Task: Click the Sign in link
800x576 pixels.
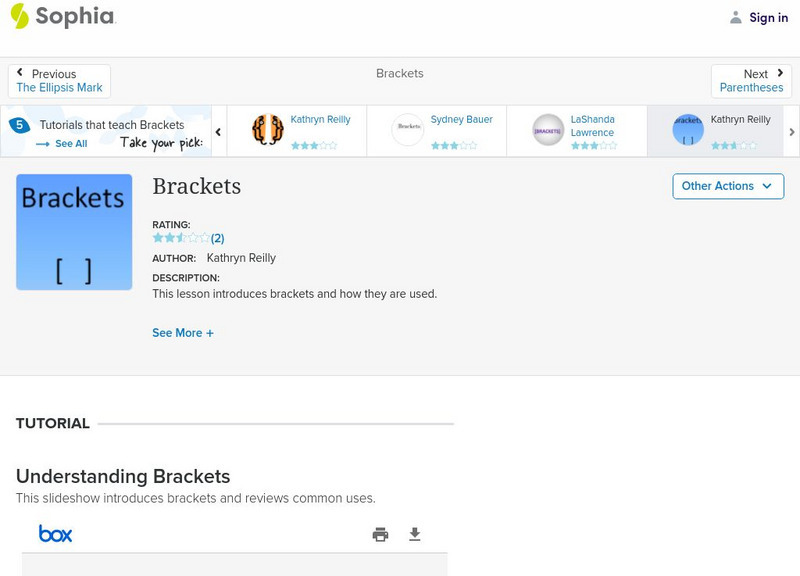Action: point(768,17)
